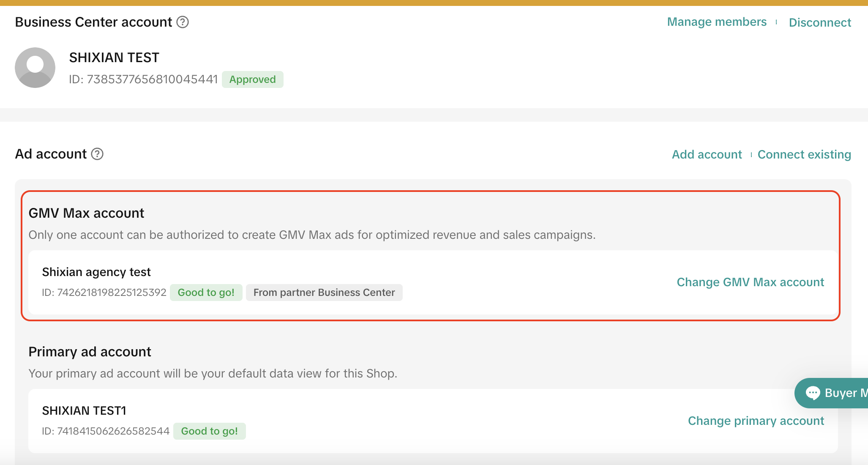
Task: Select the Shixian agency test account name
Action: tap(96, 272)
